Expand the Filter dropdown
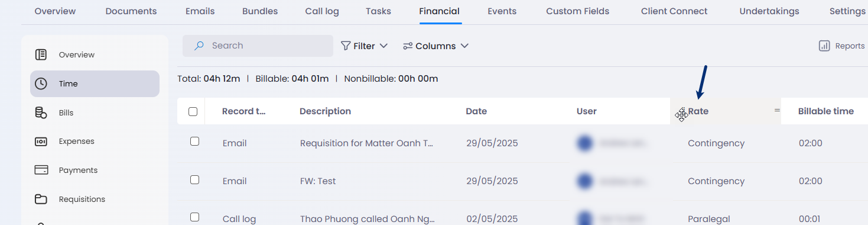Screen dimensions: 868x225 tap(364, 46)
